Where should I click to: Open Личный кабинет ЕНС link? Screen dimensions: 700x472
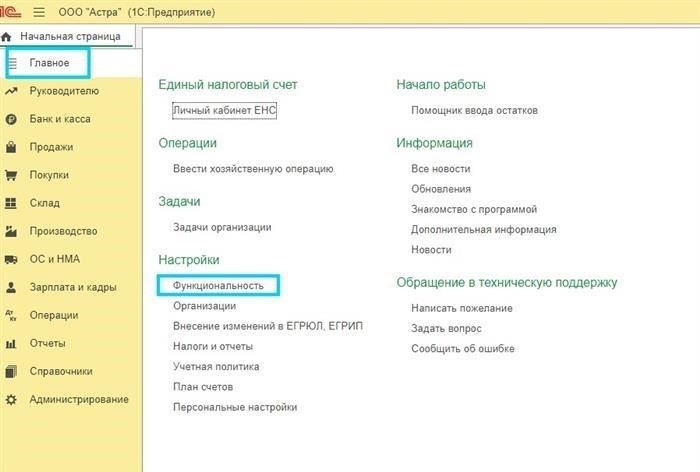(x=225, y=110)
